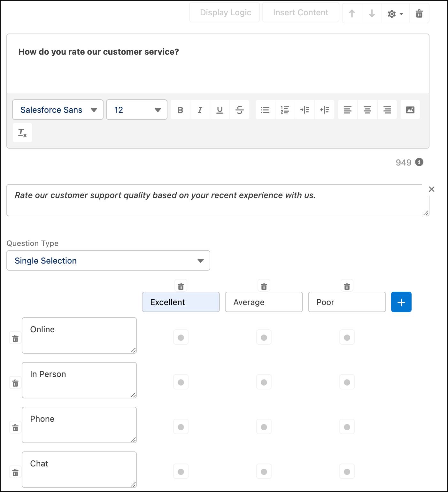The height and width of the screenshot is (492, 448).
Task: Insert a bulleted list
Action: pyautogui.click(x=265, y=110)
